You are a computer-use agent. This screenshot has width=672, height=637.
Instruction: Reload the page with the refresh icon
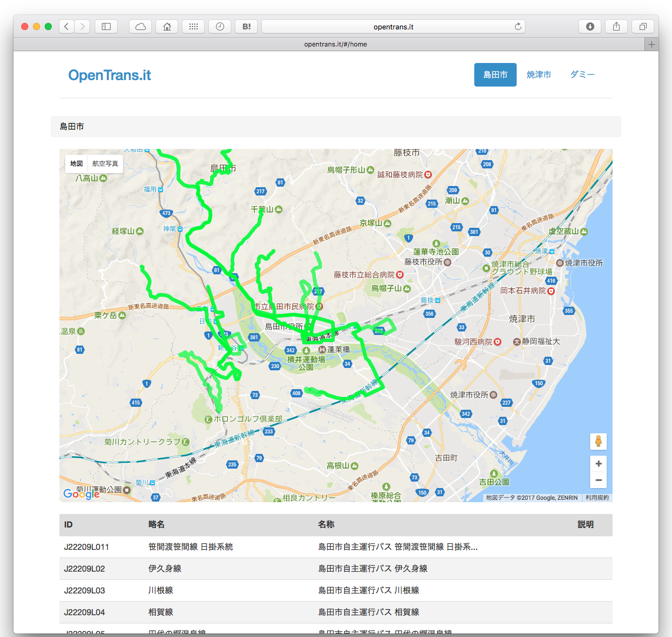point(518,26)
